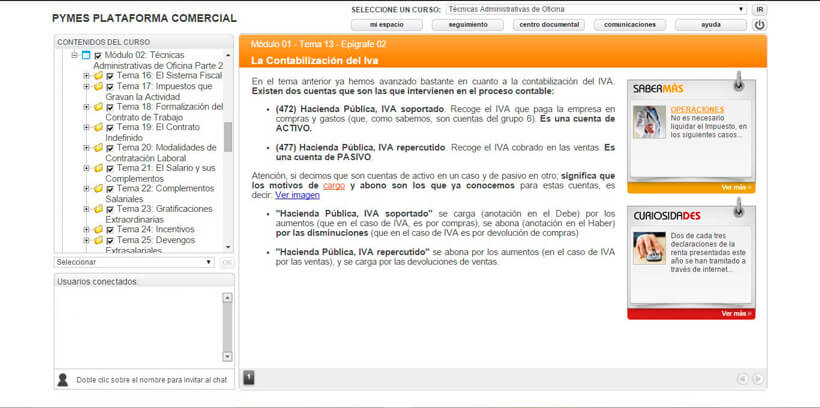
Task: Open the ayuda menu
Action: click(x=711, y=25)
